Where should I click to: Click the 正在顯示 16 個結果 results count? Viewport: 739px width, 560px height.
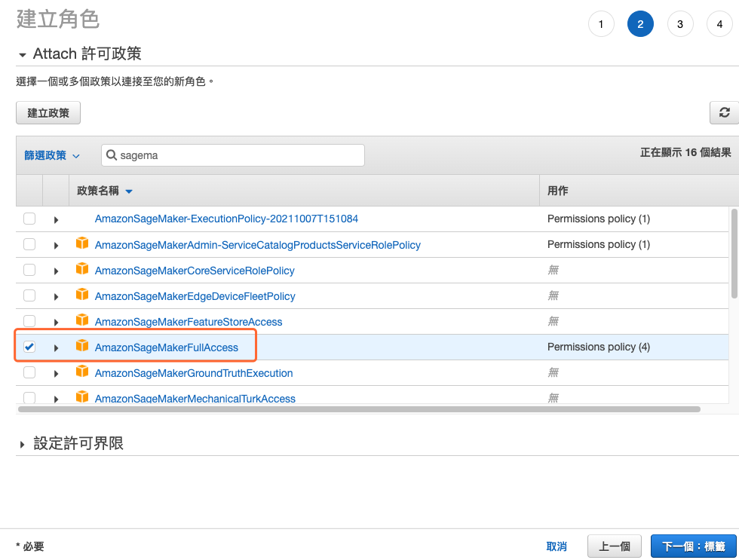tap(685, 152)
